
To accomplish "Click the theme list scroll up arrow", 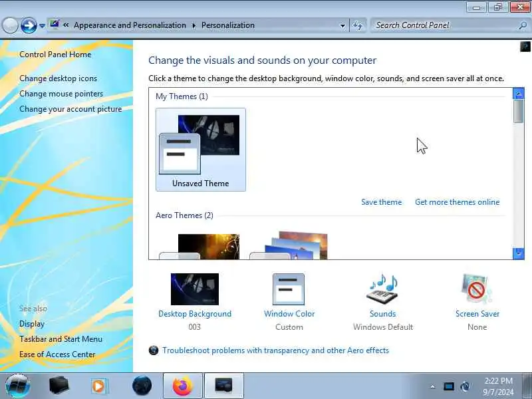I will point(519,93).
